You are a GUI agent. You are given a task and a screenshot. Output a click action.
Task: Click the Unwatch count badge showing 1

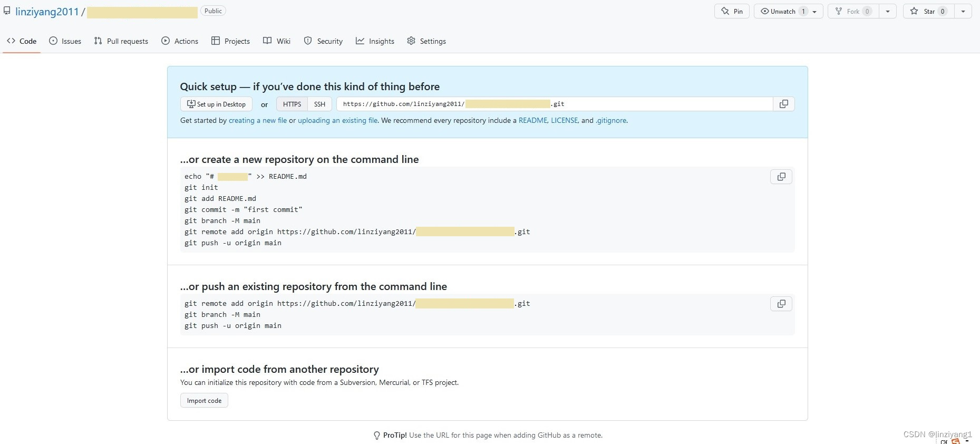point(803,11)
